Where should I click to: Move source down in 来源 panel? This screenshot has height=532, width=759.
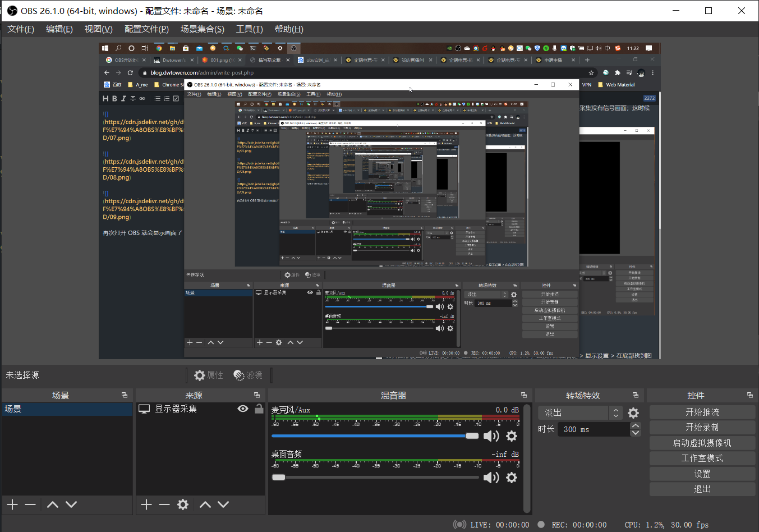tap(223, 505)
